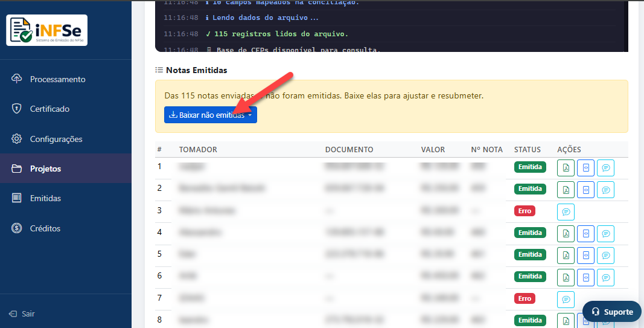Go to Certificado page

pyautogui.click(x=49, y=109)
